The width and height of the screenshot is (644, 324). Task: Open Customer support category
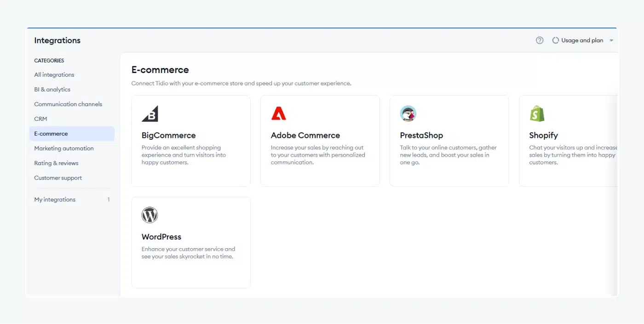[58, 178]
